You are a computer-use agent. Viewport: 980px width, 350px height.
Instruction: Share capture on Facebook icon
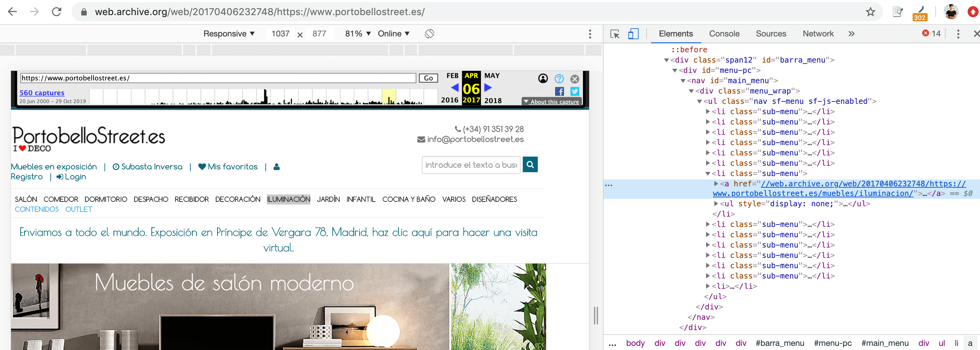[559, 91]
